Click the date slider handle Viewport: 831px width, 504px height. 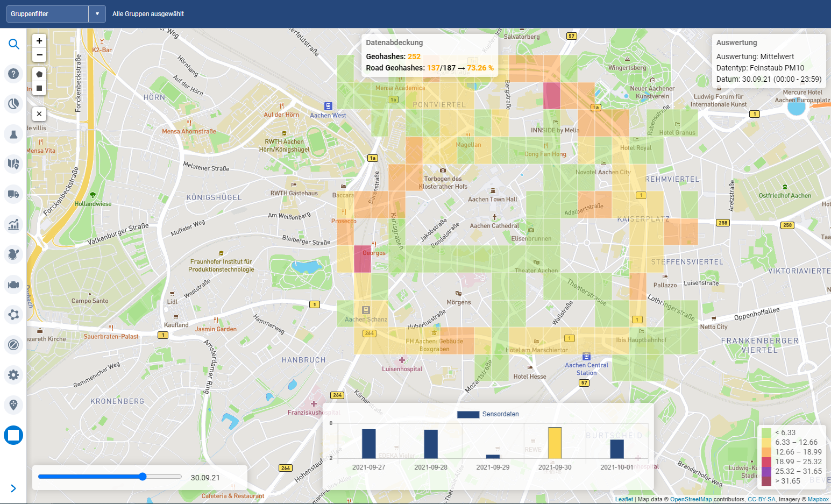(x=143, y=477)
